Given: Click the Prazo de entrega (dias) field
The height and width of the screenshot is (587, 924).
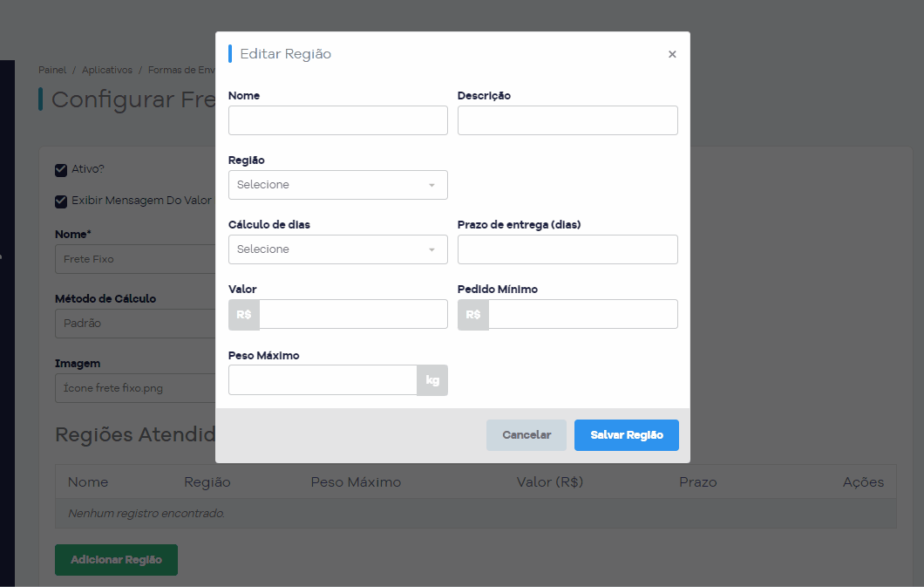Looking at the screenshot, I should pos(567,249).
